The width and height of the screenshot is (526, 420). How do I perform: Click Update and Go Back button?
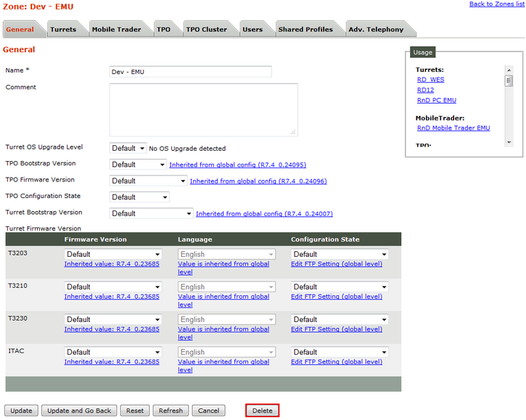(x=79, y=411)
